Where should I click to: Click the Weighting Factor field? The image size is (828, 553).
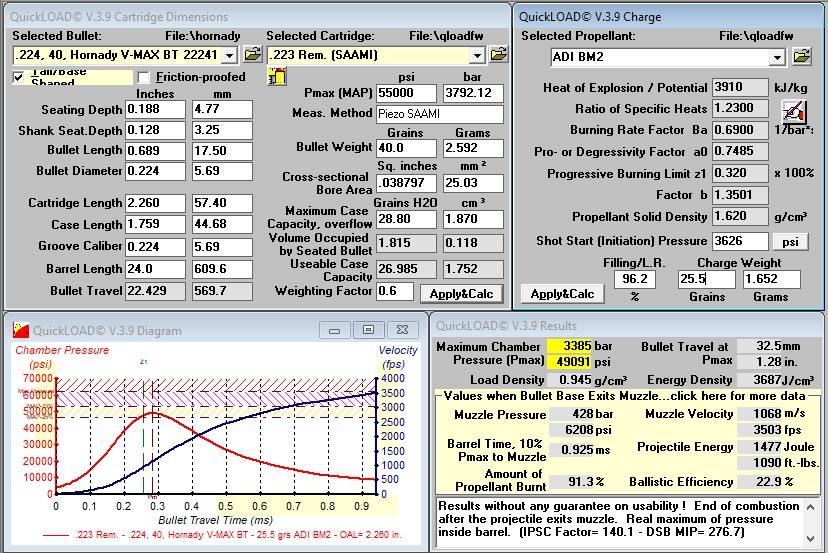pyautogui.click(x=394, y=291)
